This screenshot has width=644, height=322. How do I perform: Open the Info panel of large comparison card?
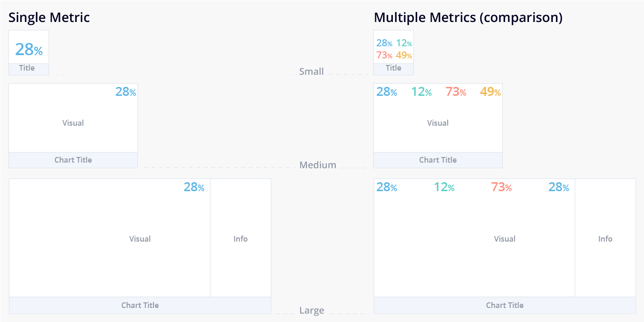tap(605, 239)
